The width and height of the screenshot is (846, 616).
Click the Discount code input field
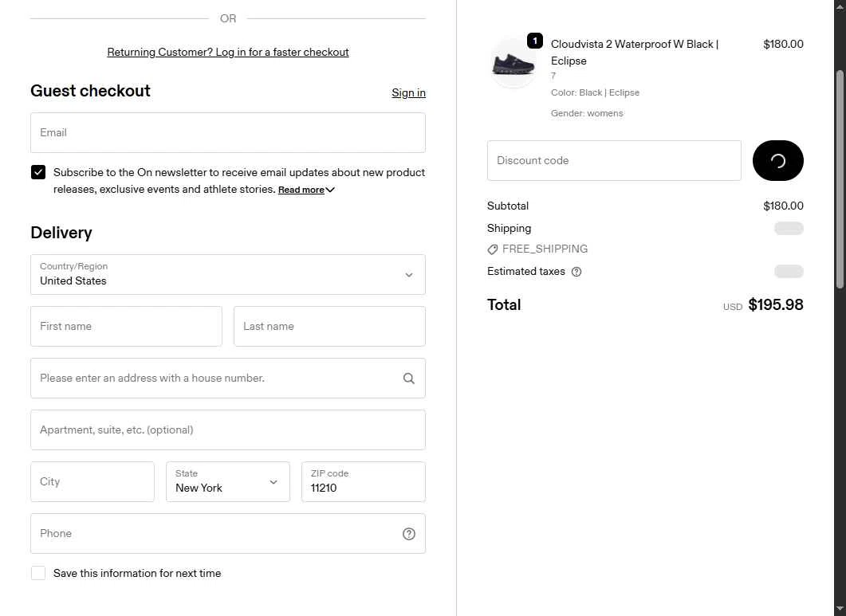(x=614, y=161)
